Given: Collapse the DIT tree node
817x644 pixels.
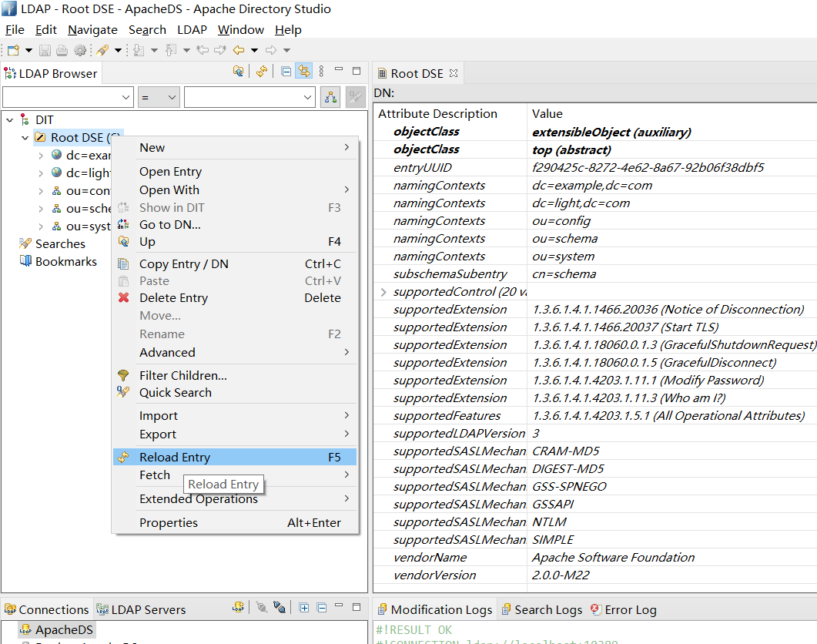Looking at the screenshot, I should [10, 120].
